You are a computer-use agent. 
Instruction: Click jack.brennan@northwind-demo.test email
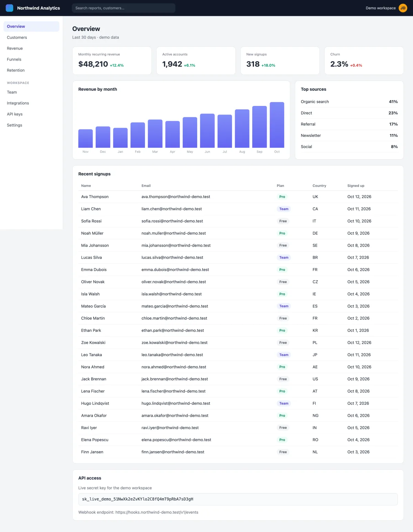(x=175, y=379)
